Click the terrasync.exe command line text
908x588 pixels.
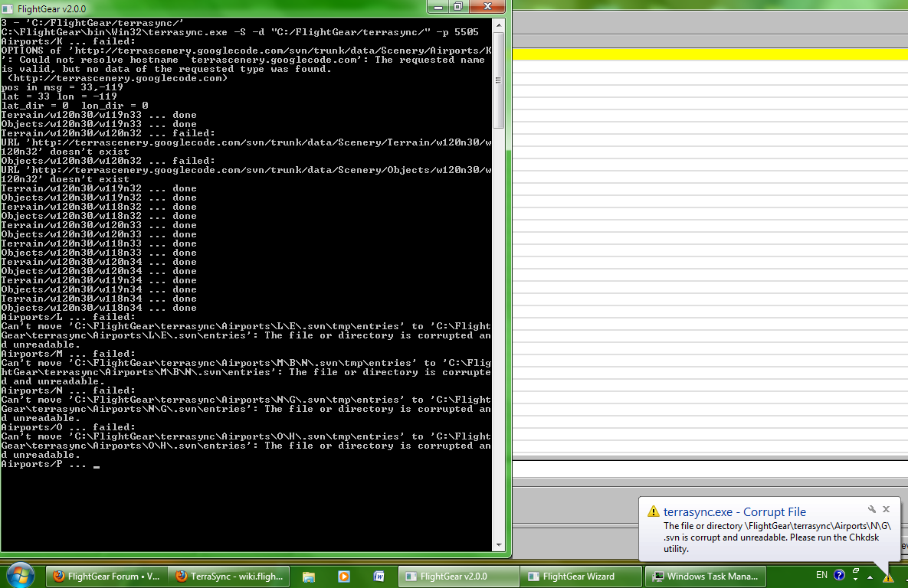tap(240, 32)
